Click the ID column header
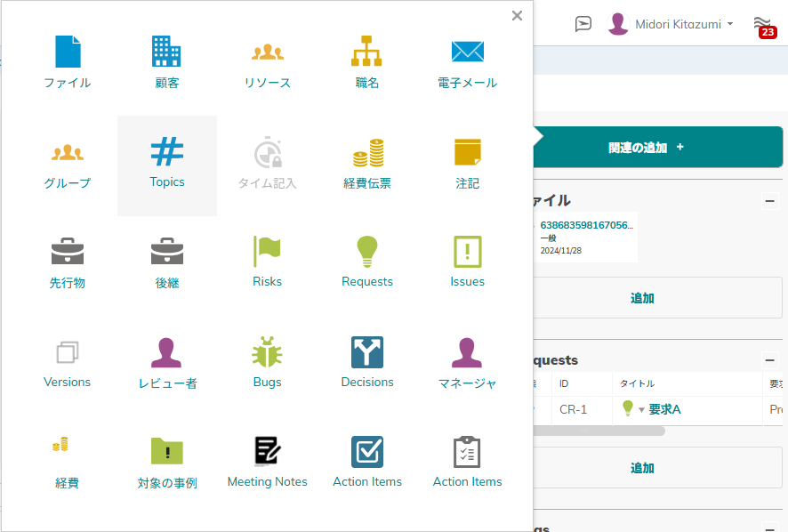 tap(582, 383)
